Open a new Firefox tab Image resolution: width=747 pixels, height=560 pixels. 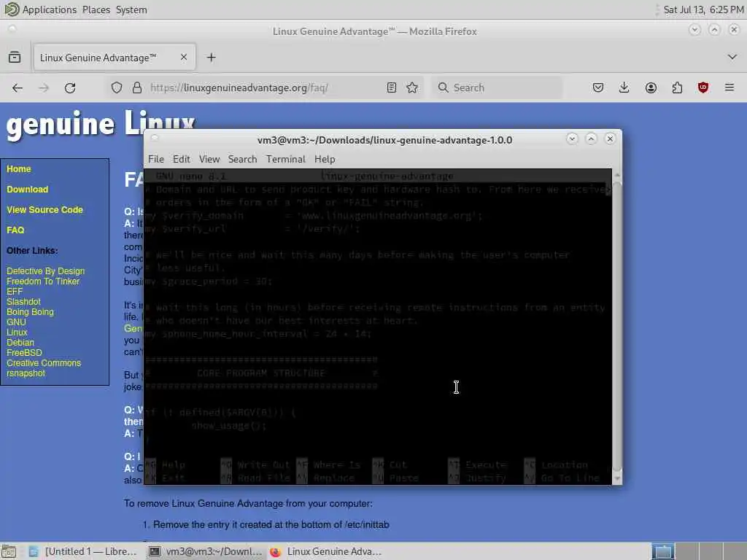pos(211,58)
